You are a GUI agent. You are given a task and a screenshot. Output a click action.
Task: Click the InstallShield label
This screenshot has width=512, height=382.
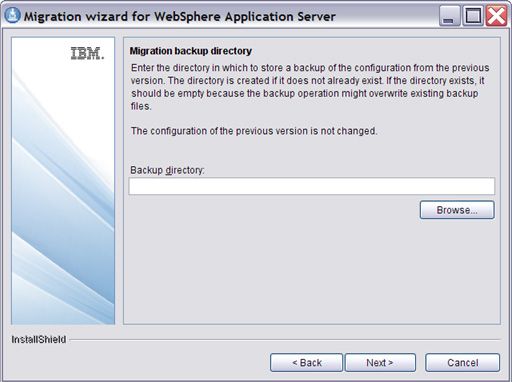pyautogui.click(x=39, y=340)
